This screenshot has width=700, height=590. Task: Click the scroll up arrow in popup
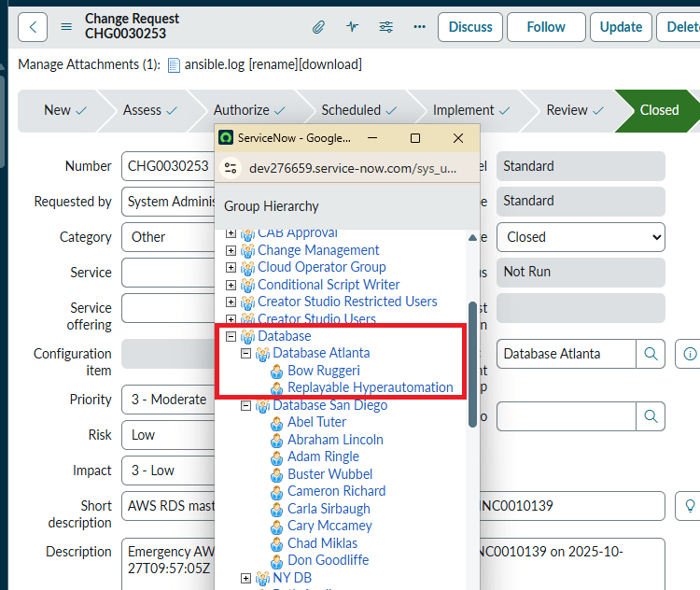tap(472, 238)
